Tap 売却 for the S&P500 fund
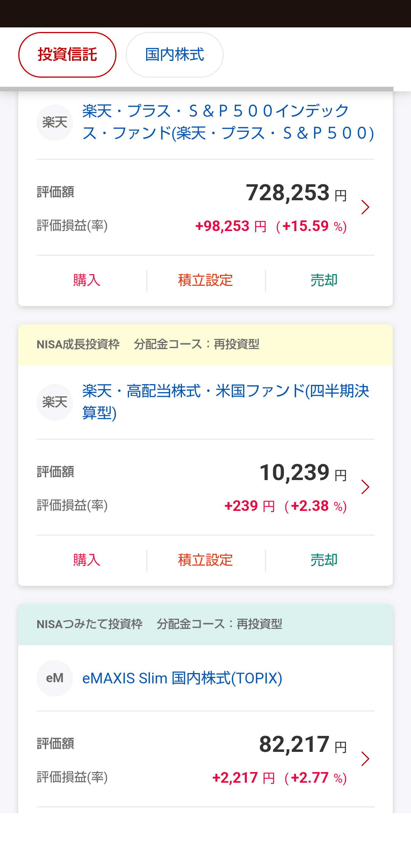This screenshot has width=411, height=868. (x=324, y=281)
